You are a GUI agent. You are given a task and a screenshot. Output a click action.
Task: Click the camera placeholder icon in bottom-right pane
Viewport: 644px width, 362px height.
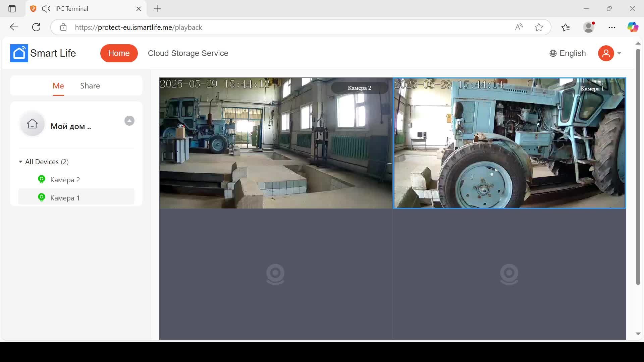pyautogui.click(x=509, y=275)
